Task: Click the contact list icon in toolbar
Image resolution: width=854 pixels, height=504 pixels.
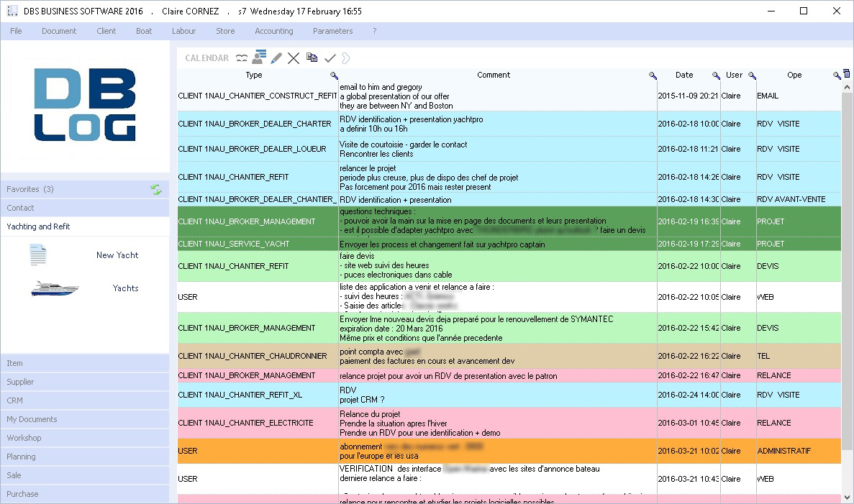Action: (259, 58)
